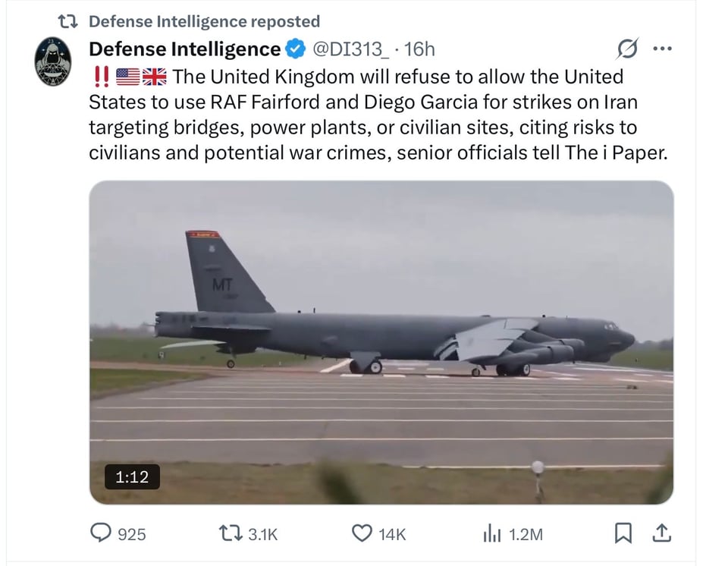This screenshot has width=728, height=566.
Task: Open timestamp link labeled 16h
Action: [x=425, y=49]
